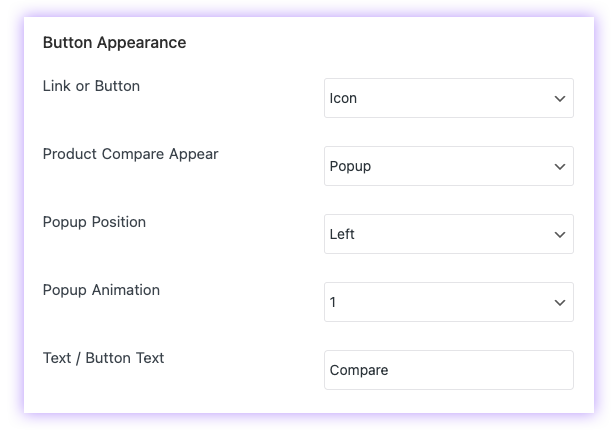Focus the Text / Button Text input field
Image resolution: width=616 pixels, height=432 pixels.
pyautogui.click(x=448, y=370)
